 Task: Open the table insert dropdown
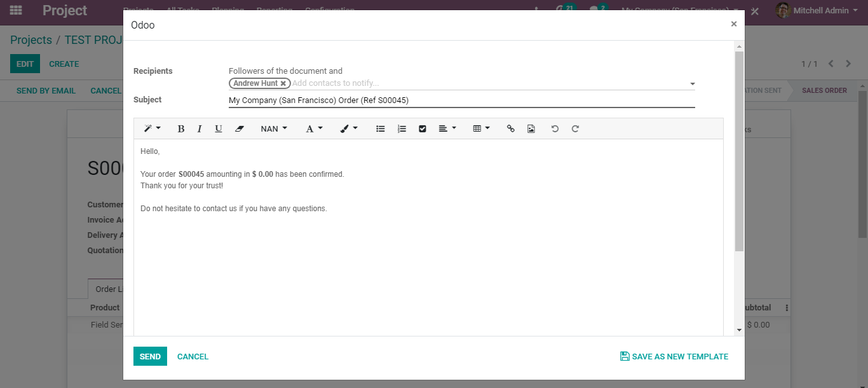[482, 128]
